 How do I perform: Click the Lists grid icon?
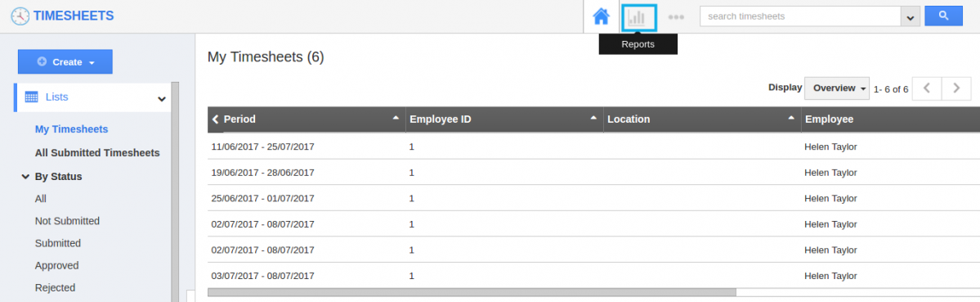click(x=31, y=97)
